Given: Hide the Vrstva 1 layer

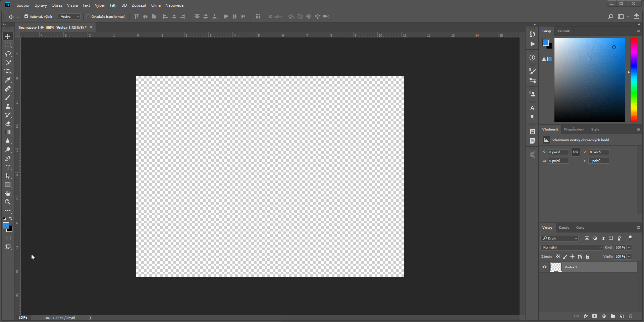Looking at the screenshot, I should tap(544, 267).
